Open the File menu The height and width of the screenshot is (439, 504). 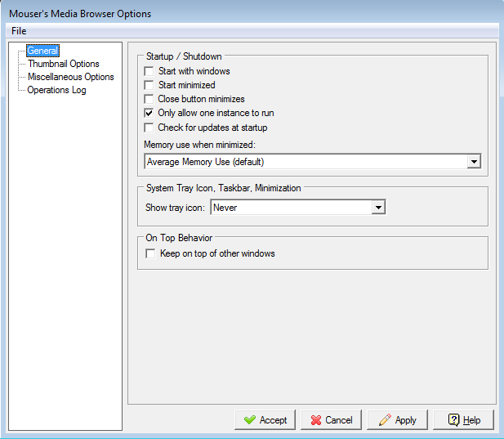(x=19, y=31)
